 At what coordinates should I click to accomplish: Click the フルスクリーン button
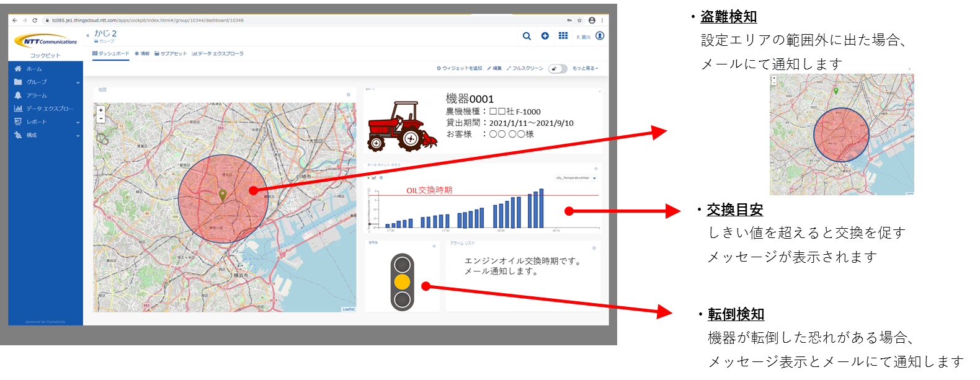[x=525, y=69]
